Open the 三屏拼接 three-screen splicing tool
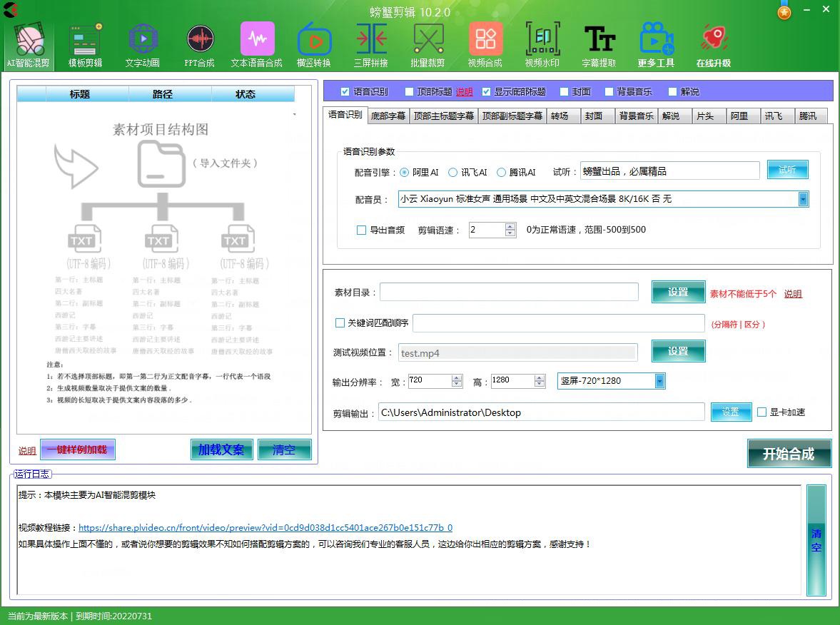Viewport: 840px width, 625px height. coord(371,44)
